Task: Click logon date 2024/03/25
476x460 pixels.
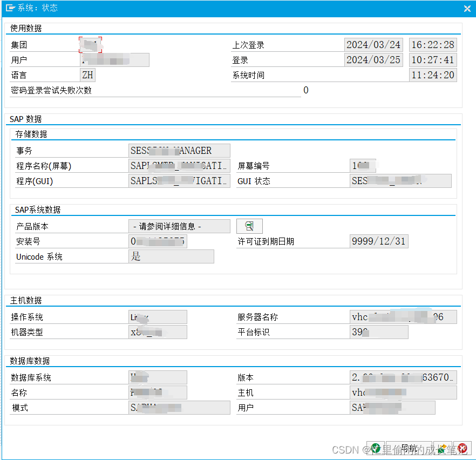Action: coord(373,60)
